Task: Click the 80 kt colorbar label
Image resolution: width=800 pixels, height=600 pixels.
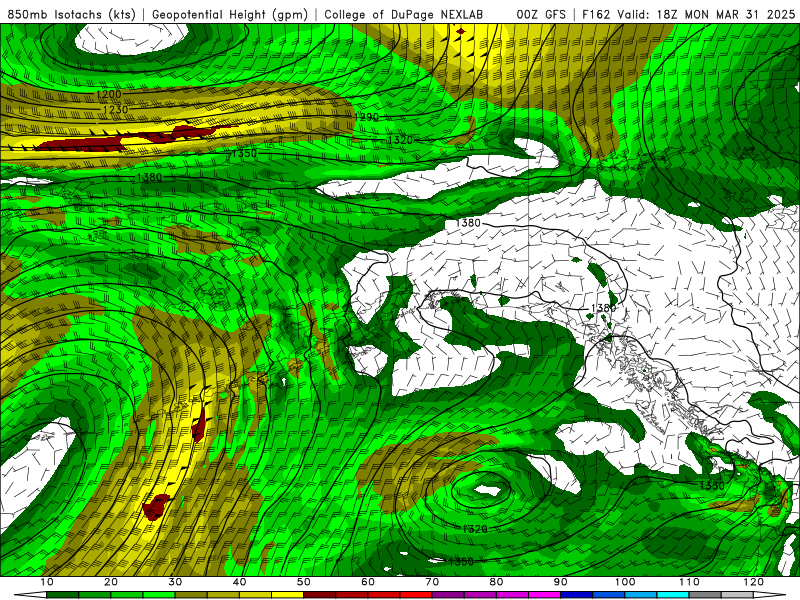Action: (x=496, y=582)
